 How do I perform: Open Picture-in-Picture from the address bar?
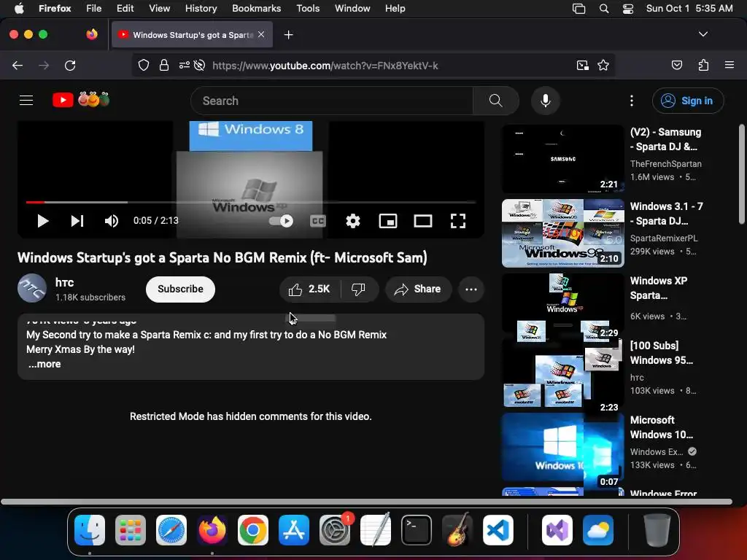[x=583, y=66]
